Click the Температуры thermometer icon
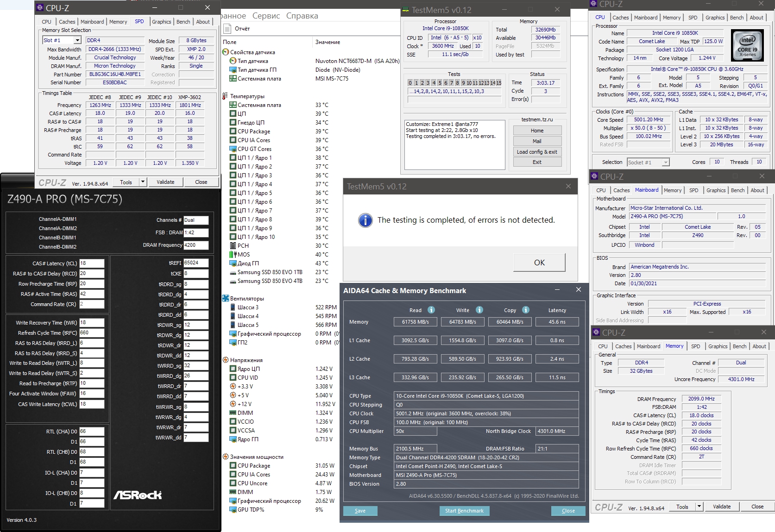This screenshot has width=775, height=532. 226,96
